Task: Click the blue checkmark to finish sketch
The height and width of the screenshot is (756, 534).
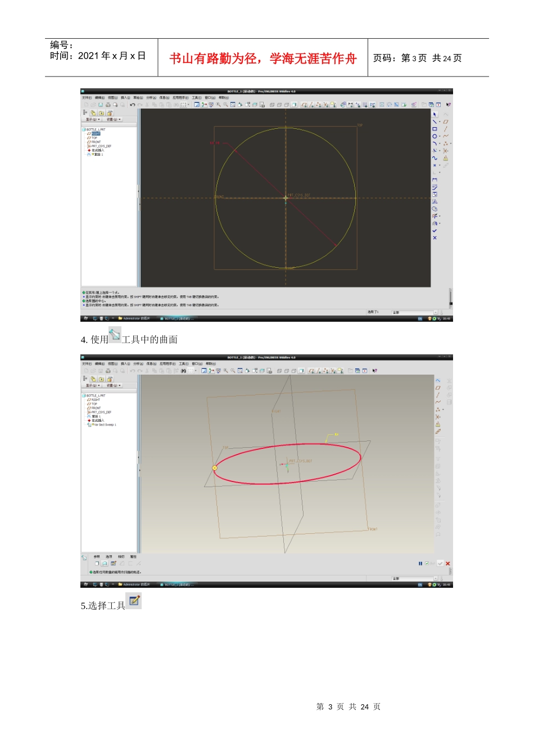Action: point(435,231)
